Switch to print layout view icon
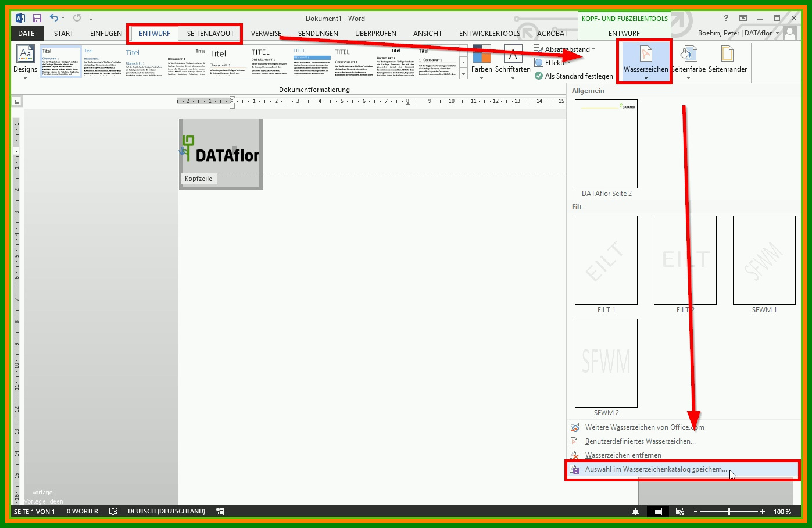Viewport: 812px width, 528px height. click(x=657, y=511)
